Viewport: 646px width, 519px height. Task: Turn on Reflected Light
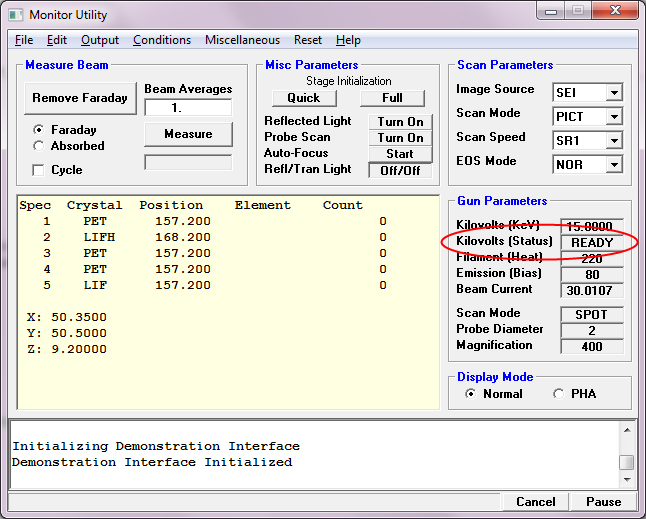[400, 122]
